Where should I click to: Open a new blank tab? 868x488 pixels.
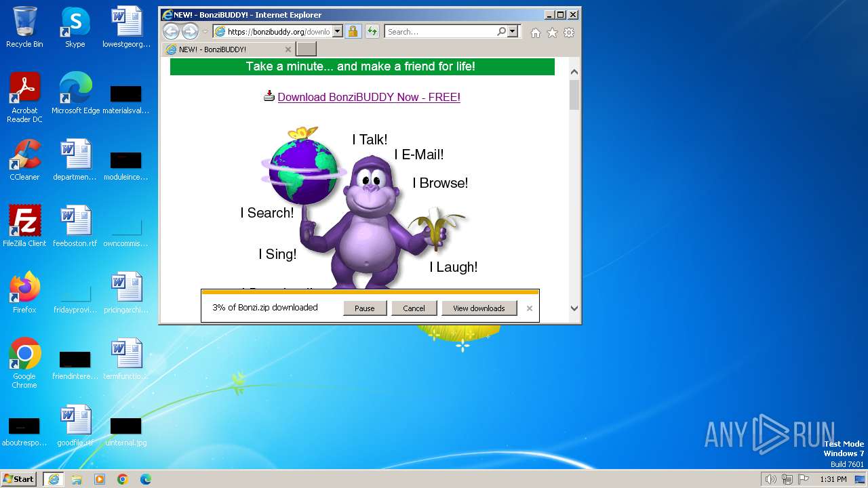tap(307, 49)
